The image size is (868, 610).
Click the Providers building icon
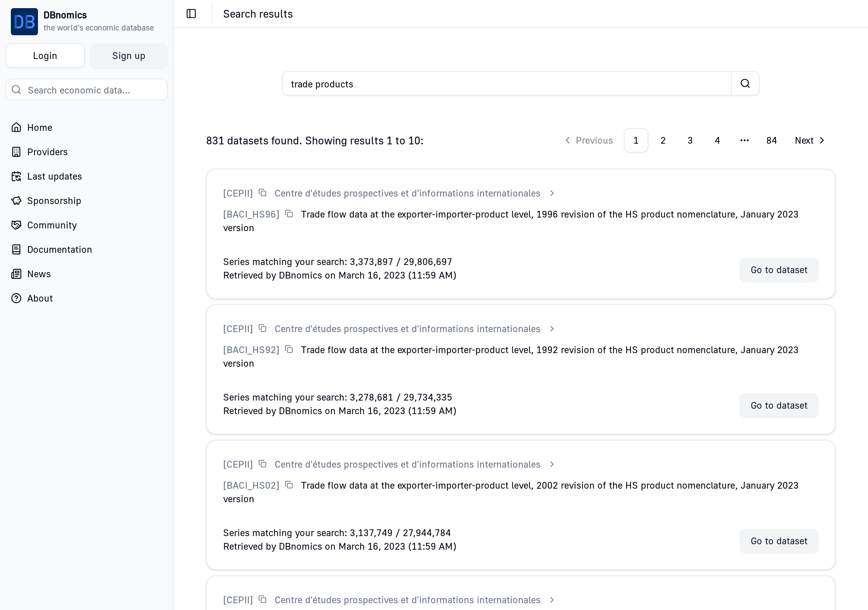pyautogui.click(x=16, y=152)
